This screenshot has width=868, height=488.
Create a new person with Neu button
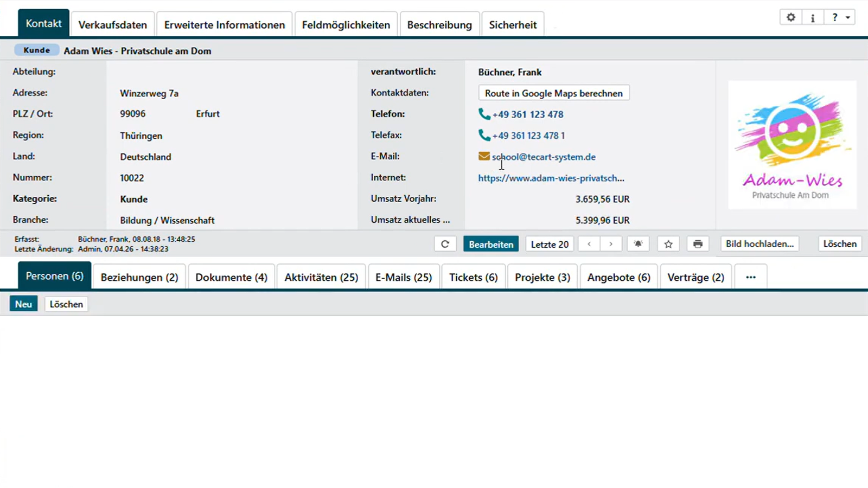click(x=23, y=304)
